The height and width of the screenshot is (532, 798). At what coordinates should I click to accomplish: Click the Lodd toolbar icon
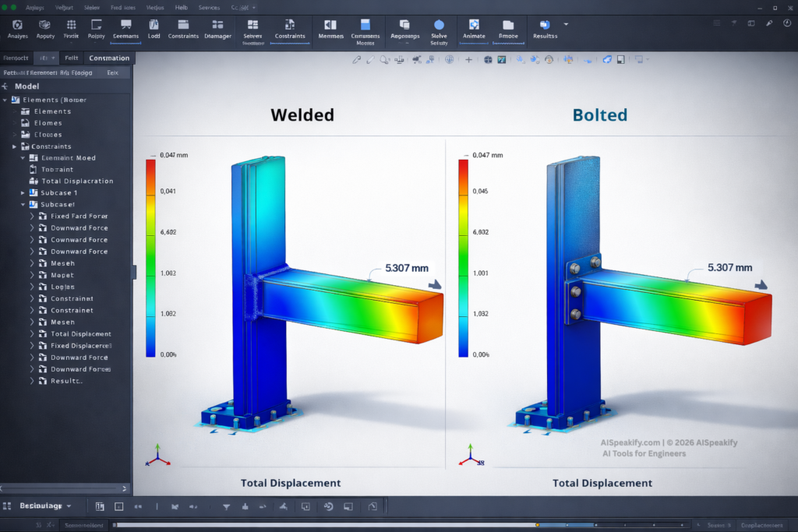[154, 29]
